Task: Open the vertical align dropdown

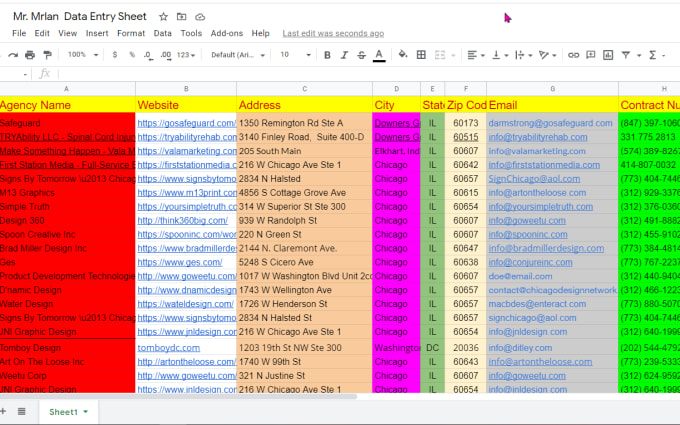Action: click(500, 55)
